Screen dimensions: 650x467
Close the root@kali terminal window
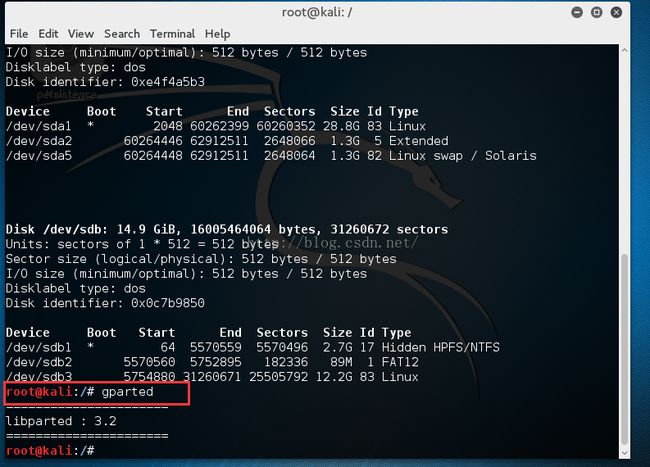[x=616, y=12]
